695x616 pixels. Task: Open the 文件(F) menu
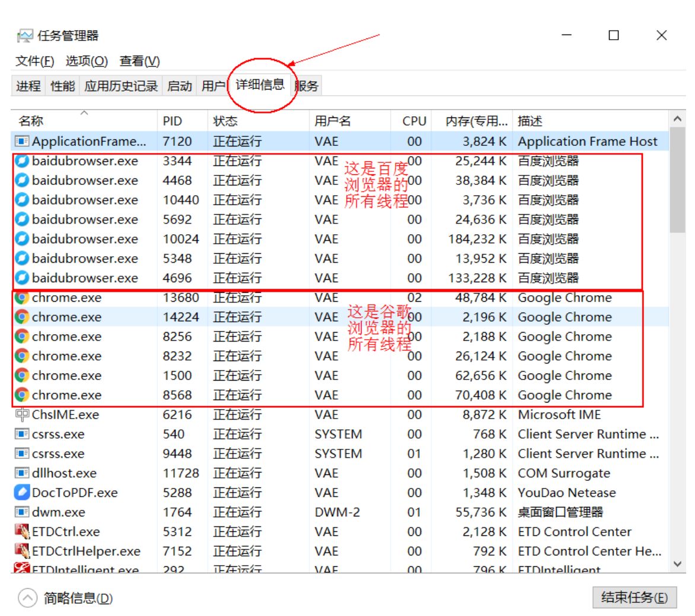pyautogui.click(x=35, y=61)
